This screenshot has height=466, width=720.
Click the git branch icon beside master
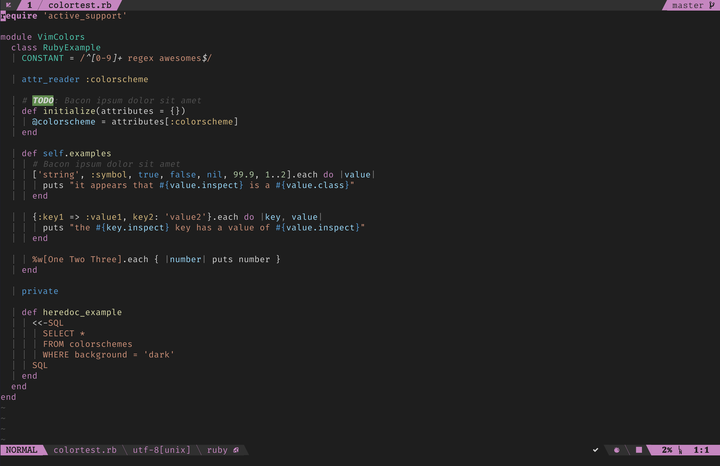pyautogui.click(x=711, y=5)
